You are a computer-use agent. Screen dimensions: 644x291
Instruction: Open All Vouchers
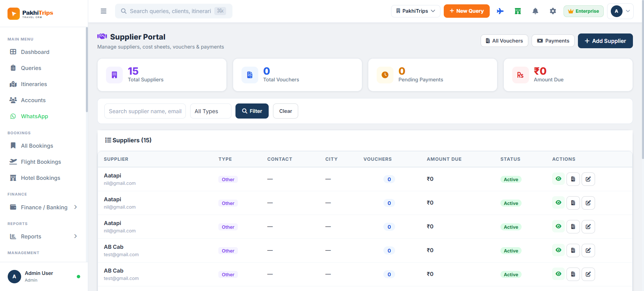504,41
